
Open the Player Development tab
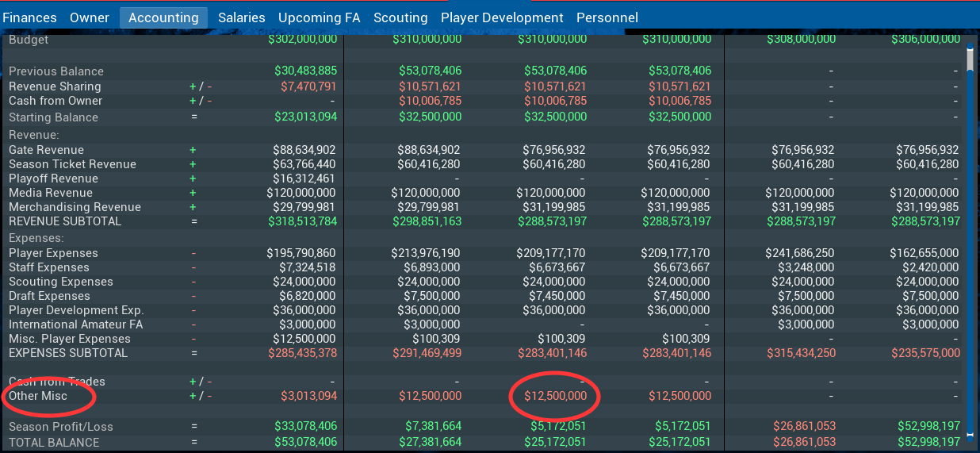tap(502, 17)
